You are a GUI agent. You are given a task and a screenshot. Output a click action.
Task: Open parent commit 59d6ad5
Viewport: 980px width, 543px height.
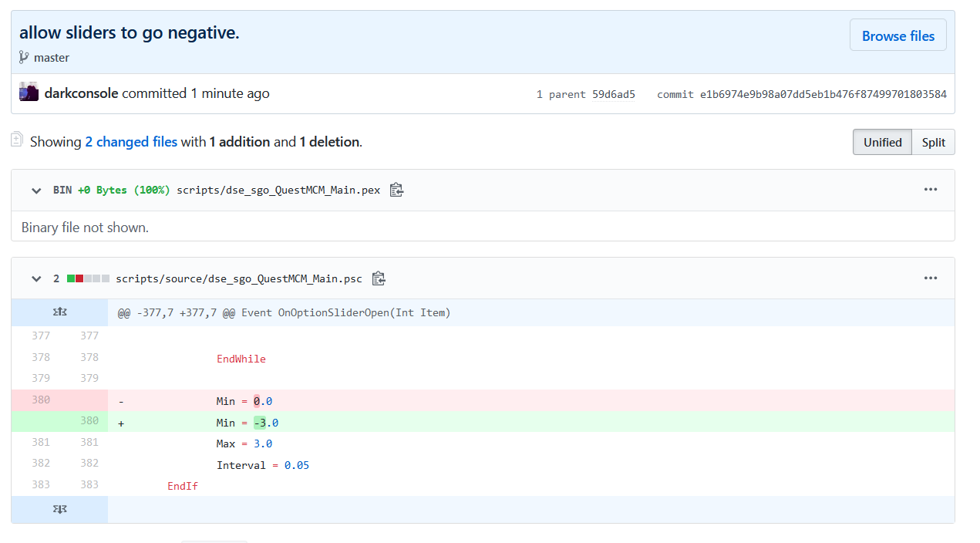click(x=614, y=94)
